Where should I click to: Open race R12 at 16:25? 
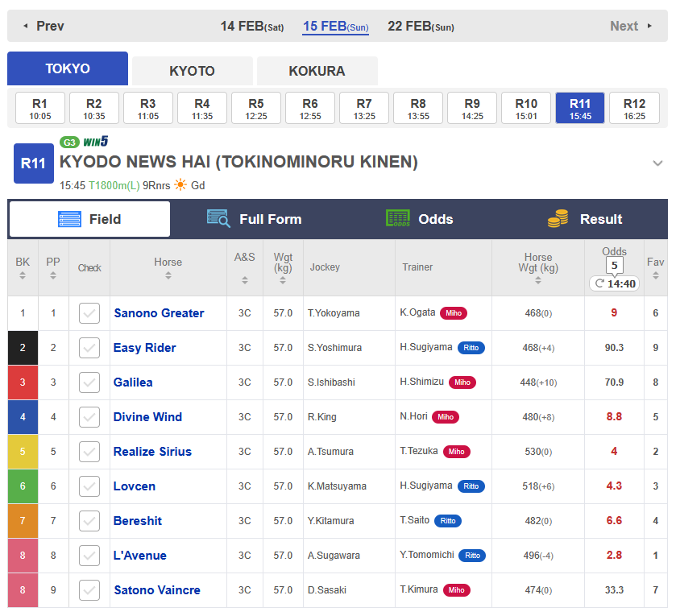634,109
